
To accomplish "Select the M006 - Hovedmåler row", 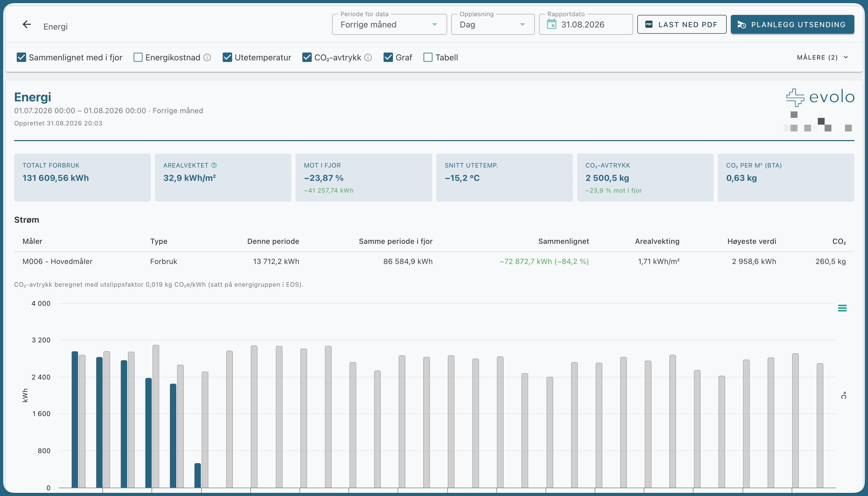I will (x=434, y=261).
